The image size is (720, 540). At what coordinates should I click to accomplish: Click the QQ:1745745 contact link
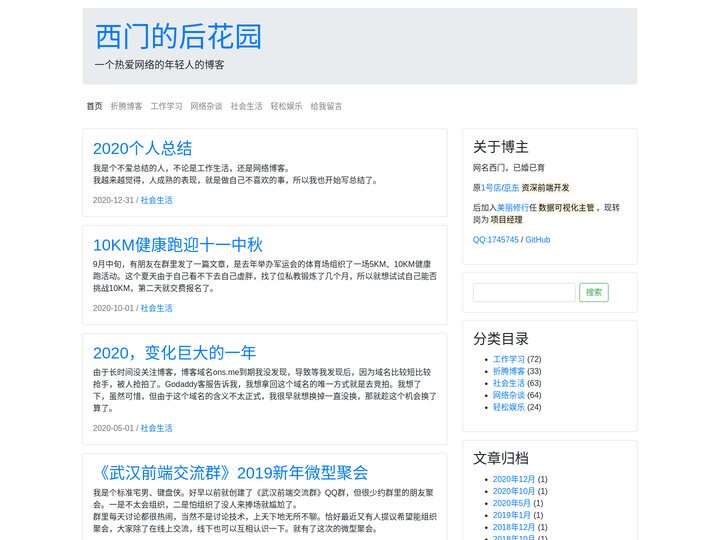tap(496, 240)
